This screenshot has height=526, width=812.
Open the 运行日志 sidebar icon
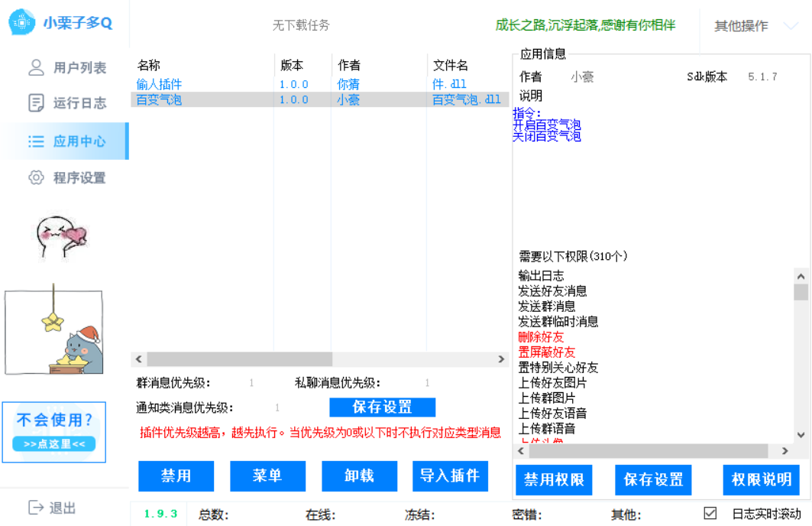pyautogui.click(x=37, y=103)
